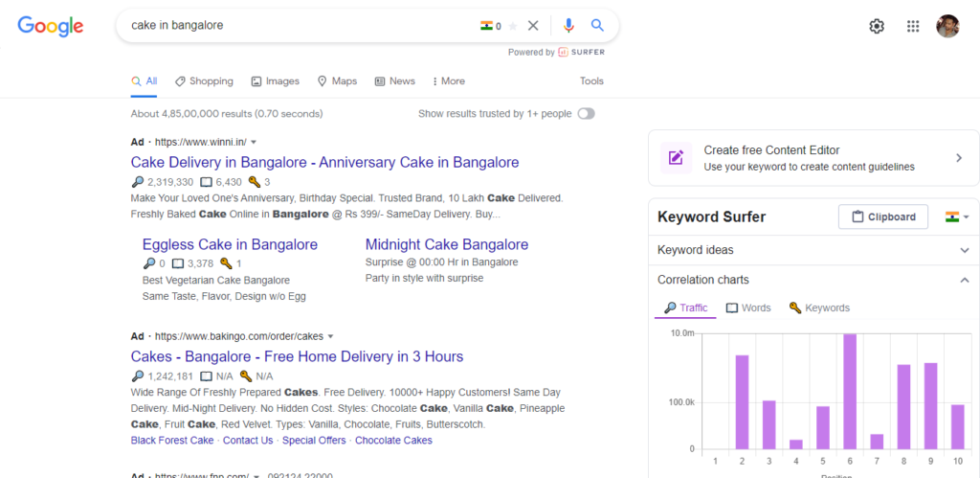Start voice search with the microphone icon

tap(568, 26)
